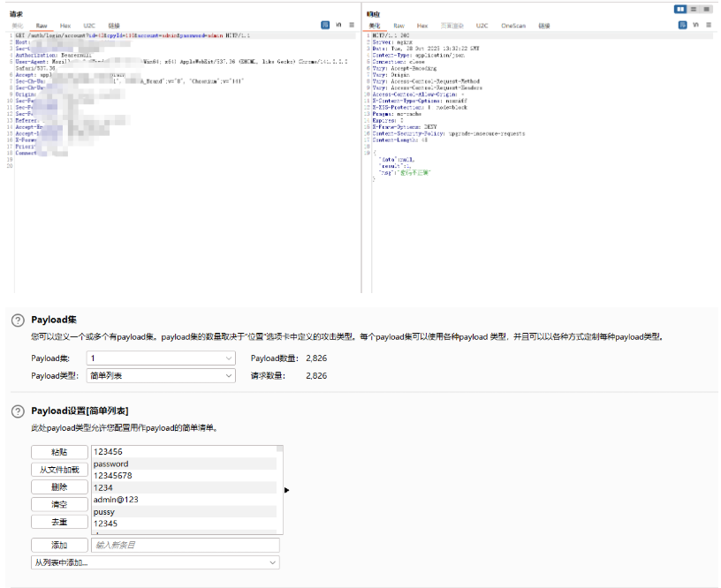Click the 去重 deduplicate button

pos(59,522)
